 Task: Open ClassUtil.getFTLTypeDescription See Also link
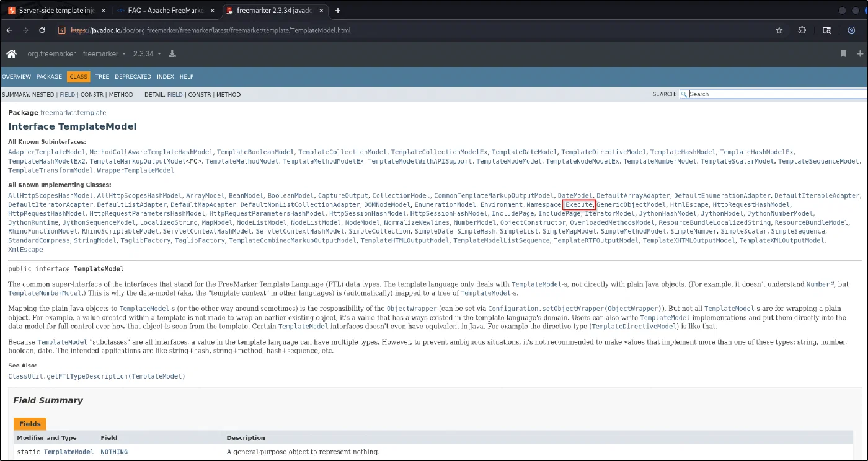pos(97,376)
